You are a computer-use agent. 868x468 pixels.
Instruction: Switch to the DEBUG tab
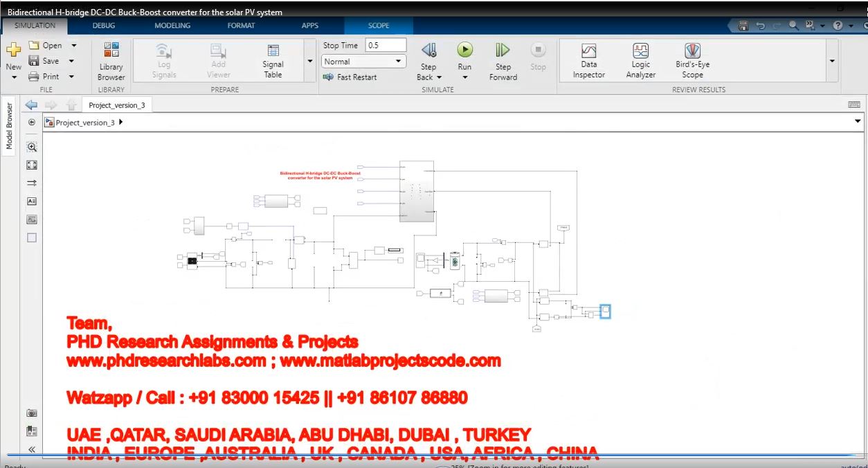tap(104, 26)
